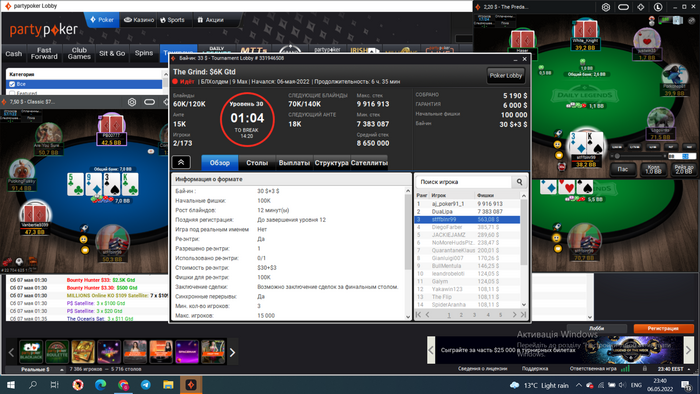Image resolution: width=700 pixels, height=394 pixels.
Task: Open notification center icon in taskbar
Action: [x=686, y=385]
